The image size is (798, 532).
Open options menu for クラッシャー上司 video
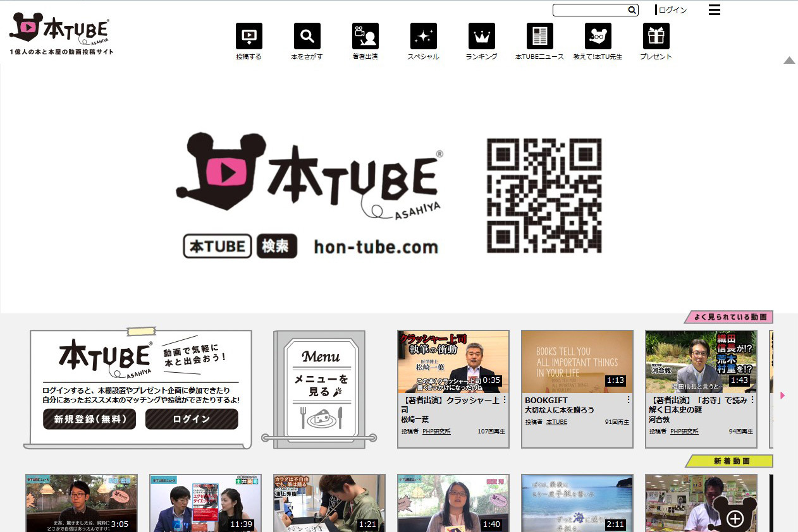tap(505, 400)
